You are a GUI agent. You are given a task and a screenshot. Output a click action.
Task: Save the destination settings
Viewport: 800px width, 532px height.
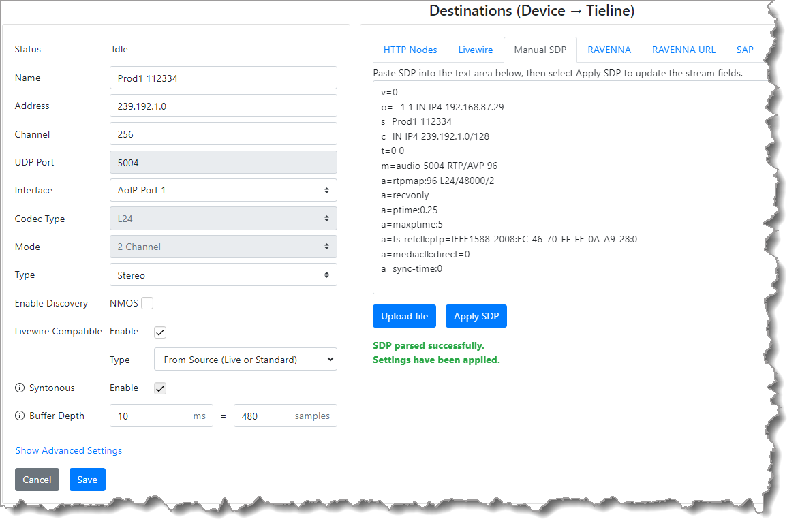click(x=87, y=480)
